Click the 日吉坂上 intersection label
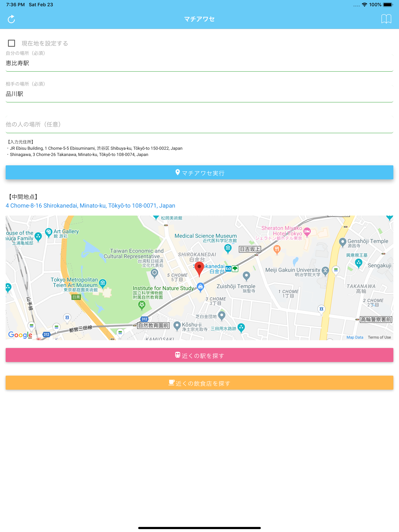 pos(250,249)
